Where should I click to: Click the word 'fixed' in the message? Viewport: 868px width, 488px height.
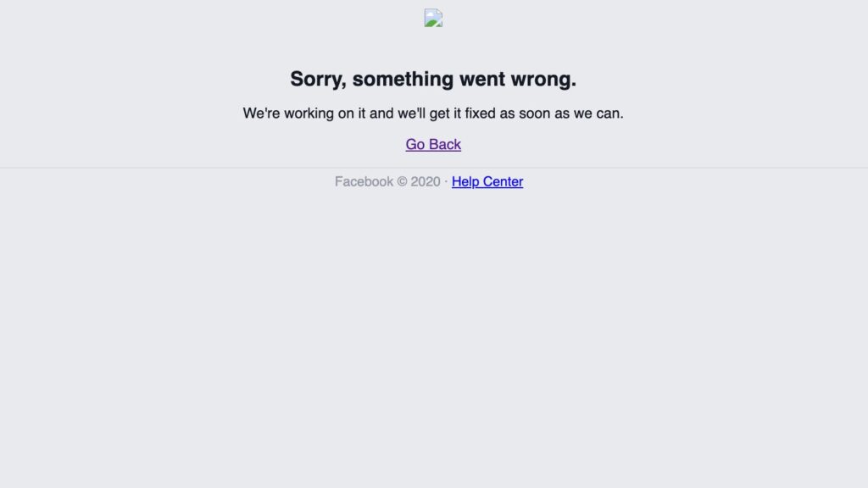point(480,114)
